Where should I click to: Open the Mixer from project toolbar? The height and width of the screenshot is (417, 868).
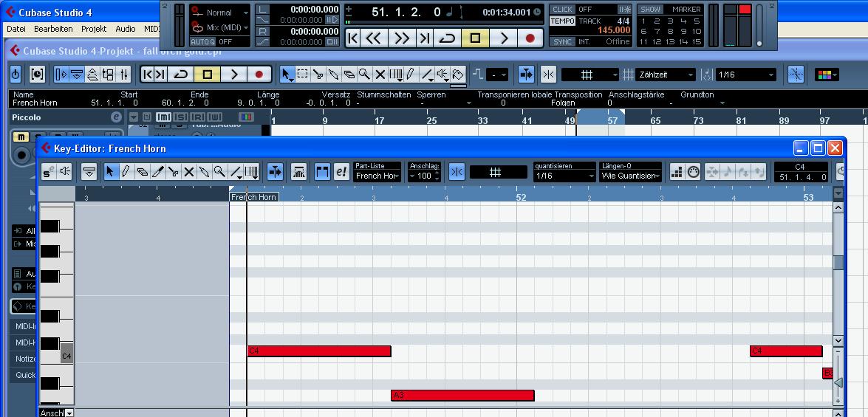124,74
